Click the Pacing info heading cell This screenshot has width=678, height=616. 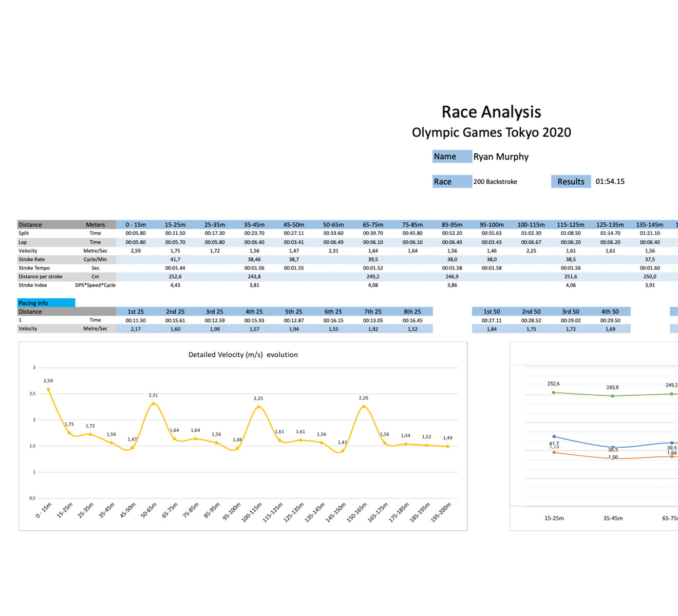click(x=33, y=303)
